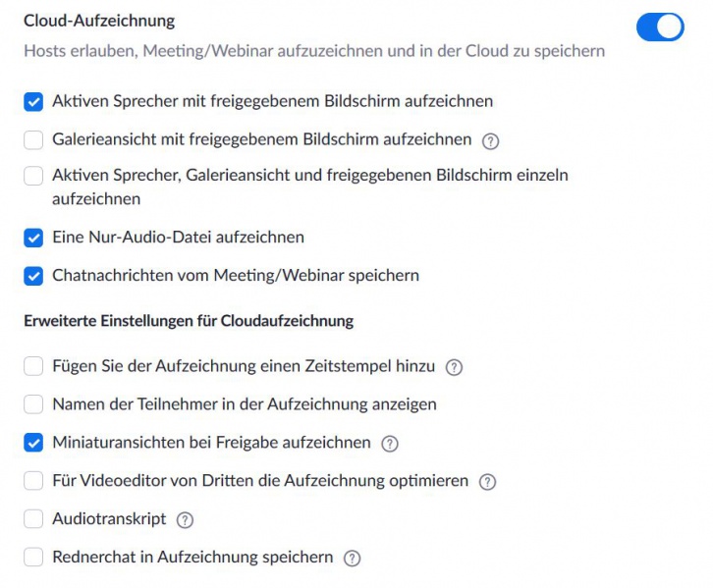Screen dimensions: 713x588
Task: Open help icon for Videoeditor optimization
Action: point(487,482)
